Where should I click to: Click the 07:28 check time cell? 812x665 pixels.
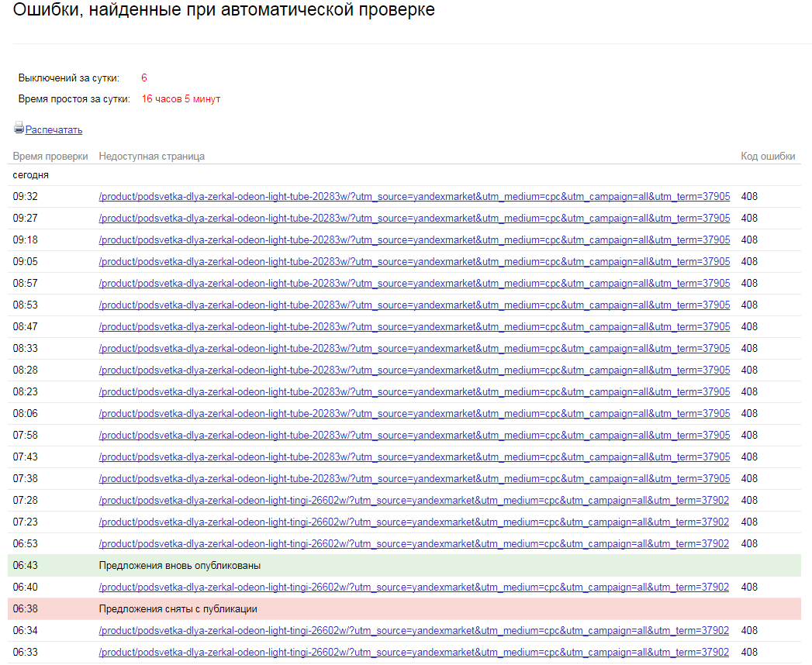pos(26,501)
